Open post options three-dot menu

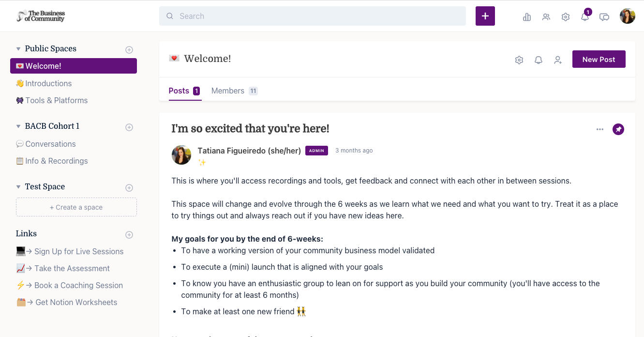[600, 129]
